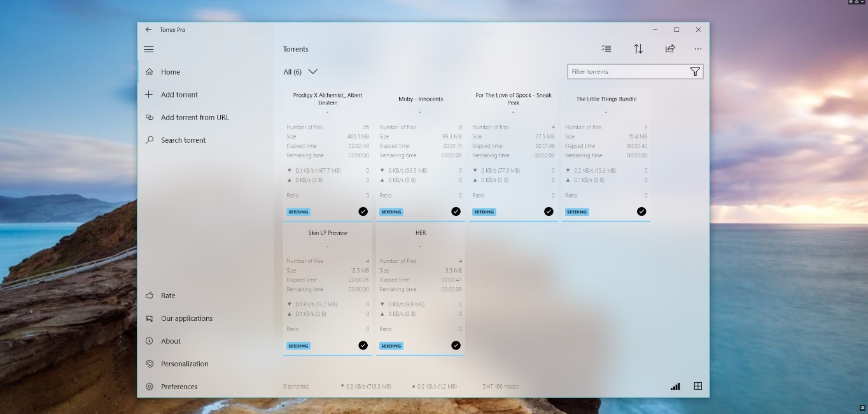
Task: Click the share icon in toolbar
Action: click(669, 49)
